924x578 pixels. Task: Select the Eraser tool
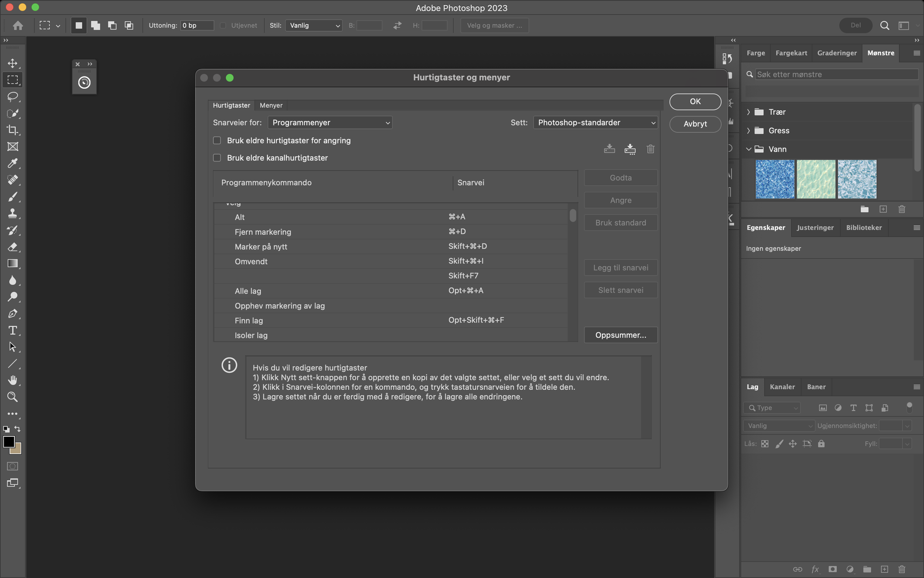click(x=13, y=247)
